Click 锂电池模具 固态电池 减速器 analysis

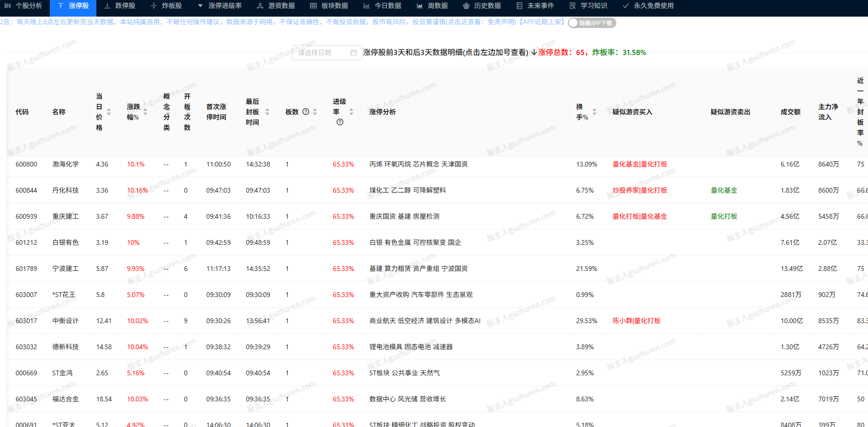411,347
